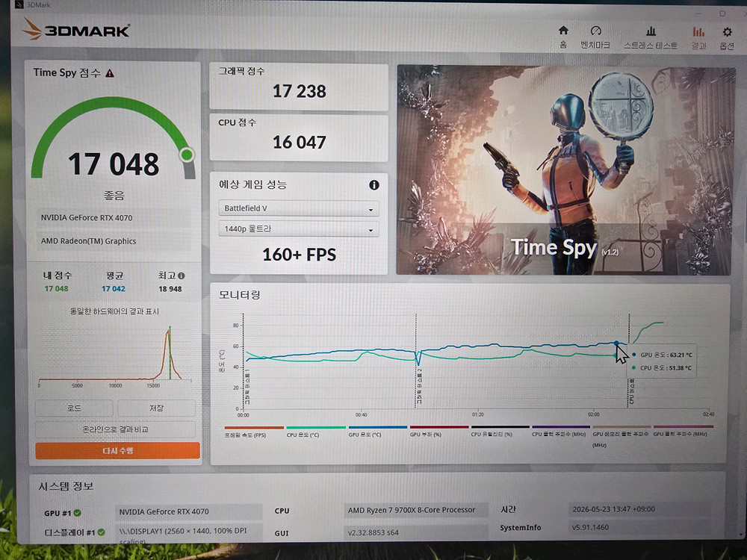
Task: Click the CPU score value 16 047
Action: (x=300, y=142)
